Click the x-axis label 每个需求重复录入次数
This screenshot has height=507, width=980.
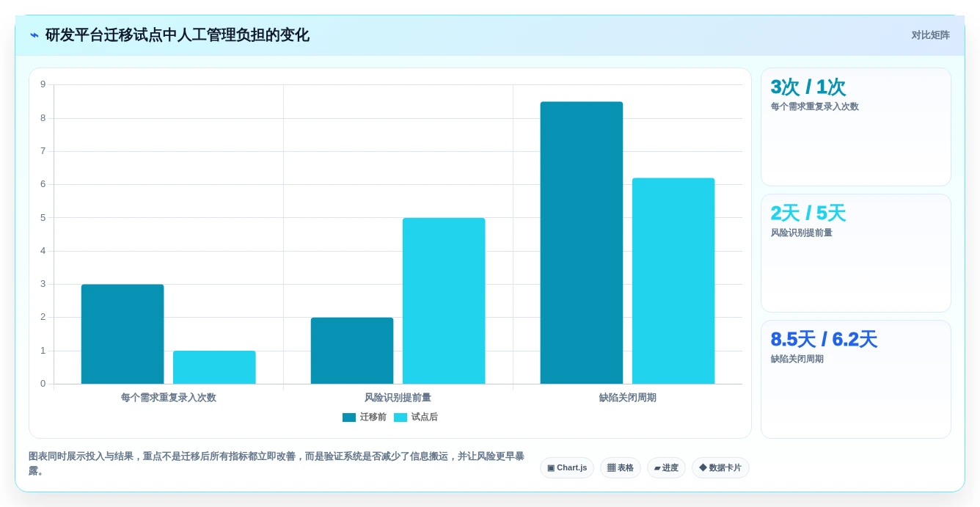point(169,398)
